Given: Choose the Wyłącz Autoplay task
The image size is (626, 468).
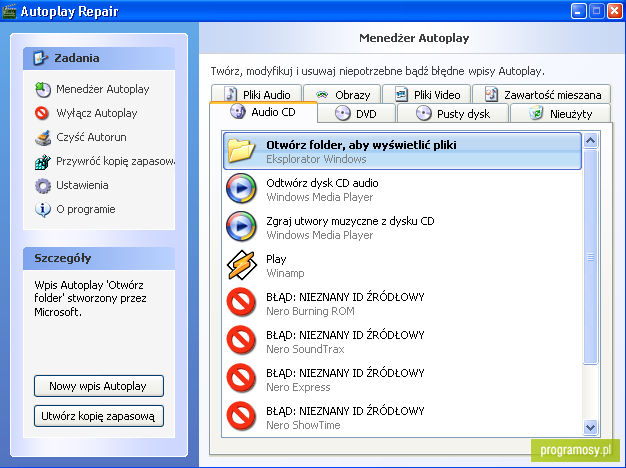Looking at the screenshot, I should (97, 113).
